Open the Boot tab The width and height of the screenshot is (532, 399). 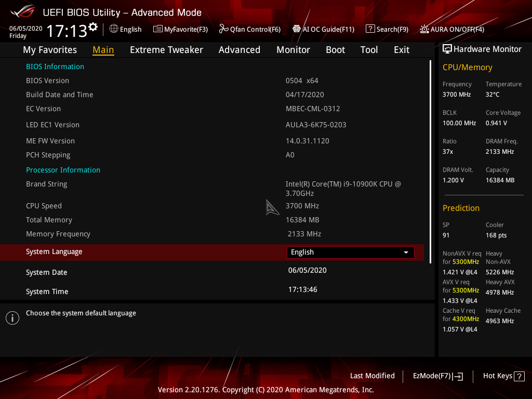click(x=335, y=50)
